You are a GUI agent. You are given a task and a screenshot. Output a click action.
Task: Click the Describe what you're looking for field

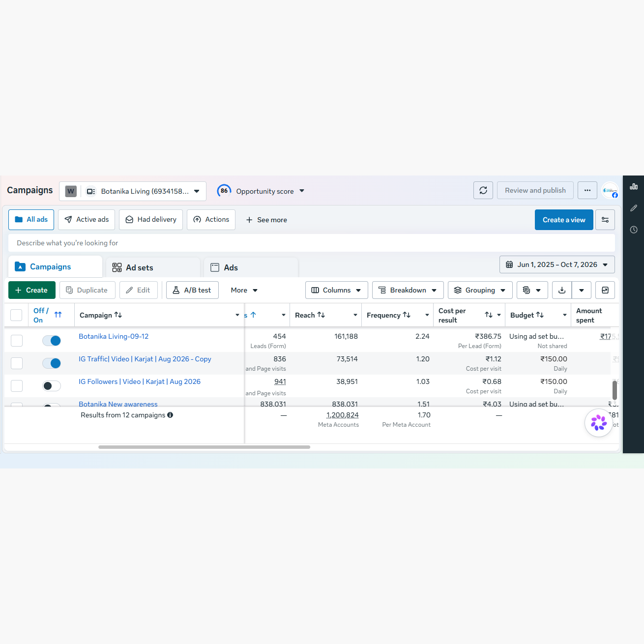(x=312, y=243)
